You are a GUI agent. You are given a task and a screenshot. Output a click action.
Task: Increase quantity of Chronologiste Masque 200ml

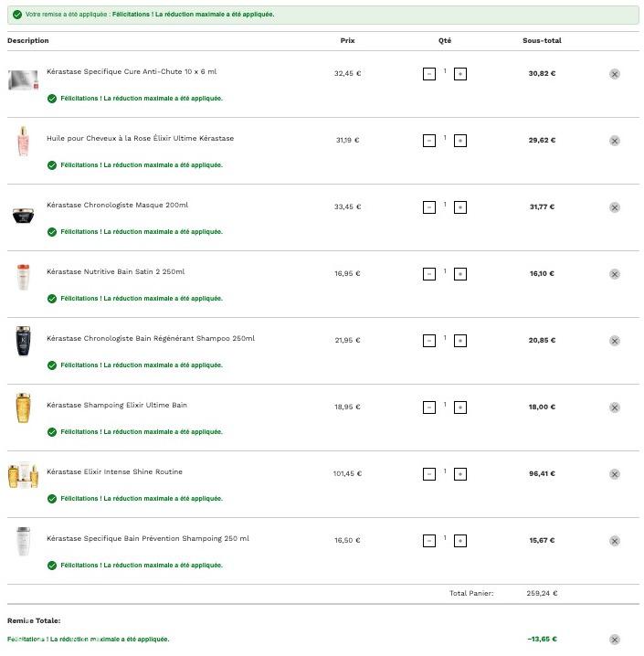click(460, 207)
